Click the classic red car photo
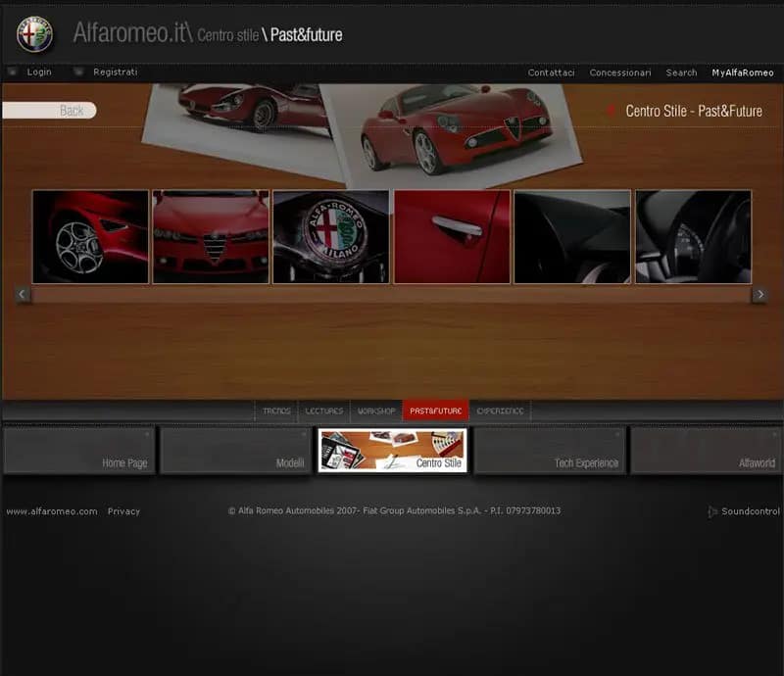The height and width of the screenshot is (676, 784). pos(240,125)
